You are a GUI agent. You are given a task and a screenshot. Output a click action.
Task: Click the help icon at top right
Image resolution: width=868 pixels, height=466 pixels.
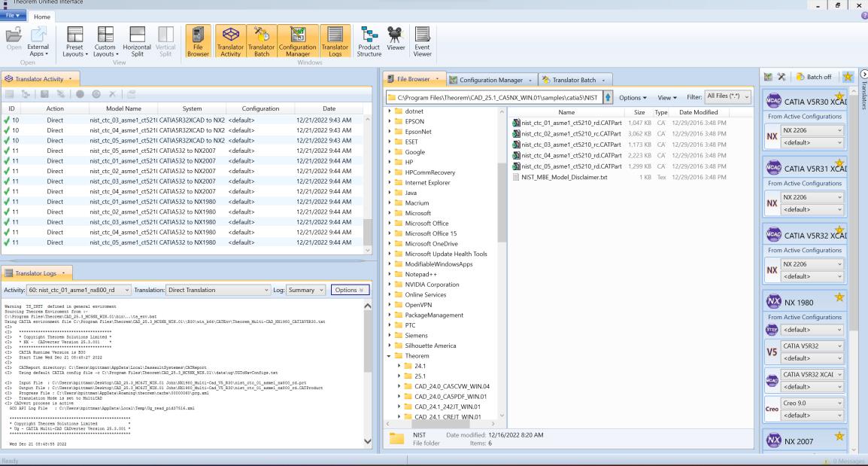(x=864, y=16)
